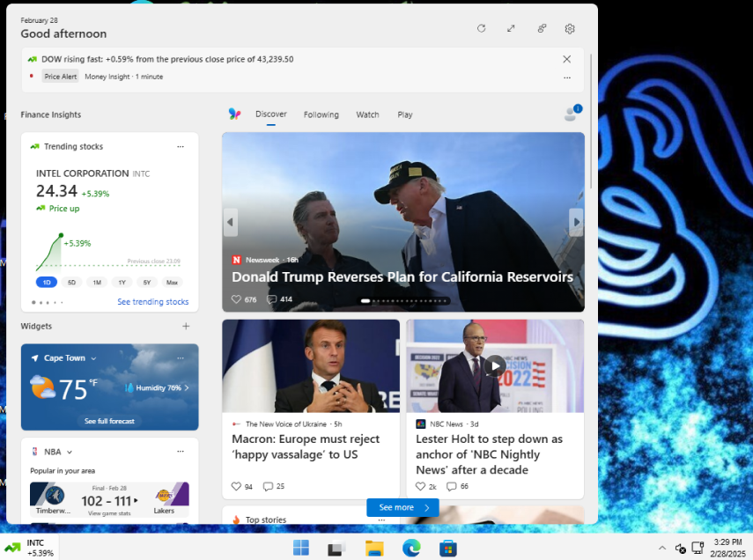Image resolution: width=753 pixels, height=560 pixels.
Task: Play the Lester Holt video
Action: (x=495, y=366)
